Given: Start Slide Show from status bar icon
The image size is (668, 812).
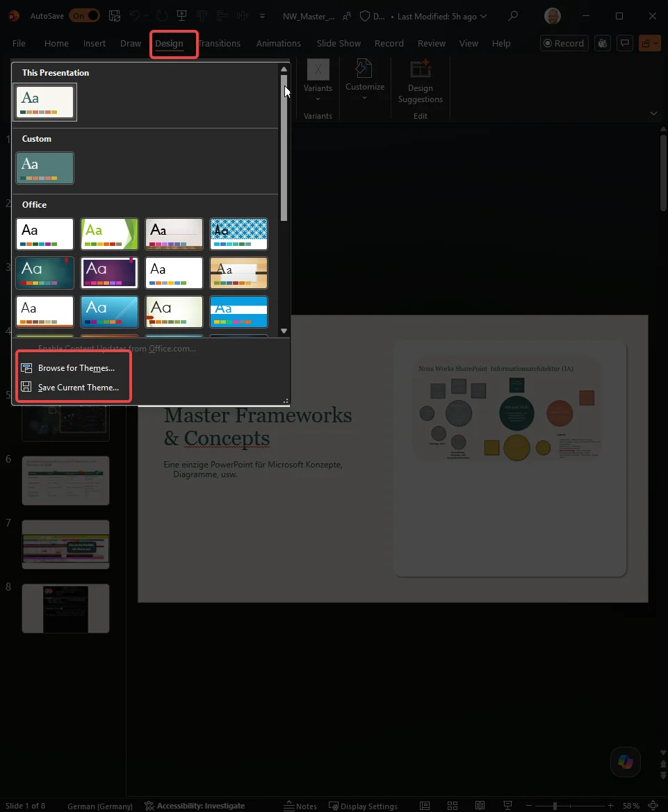Looking at the screenshot, I should (x=508, y=806).
